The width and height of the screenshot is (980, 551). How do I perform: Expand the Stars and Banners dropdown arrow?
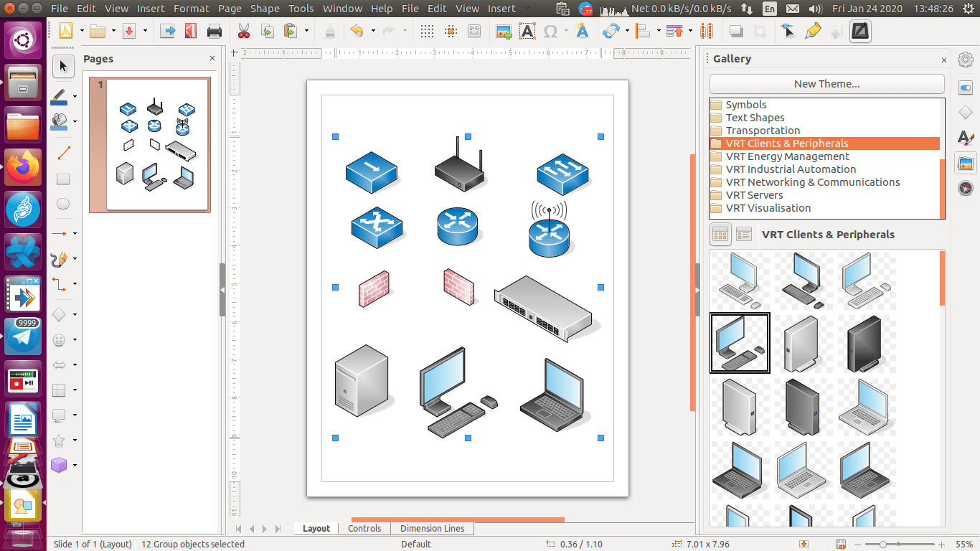75,440
